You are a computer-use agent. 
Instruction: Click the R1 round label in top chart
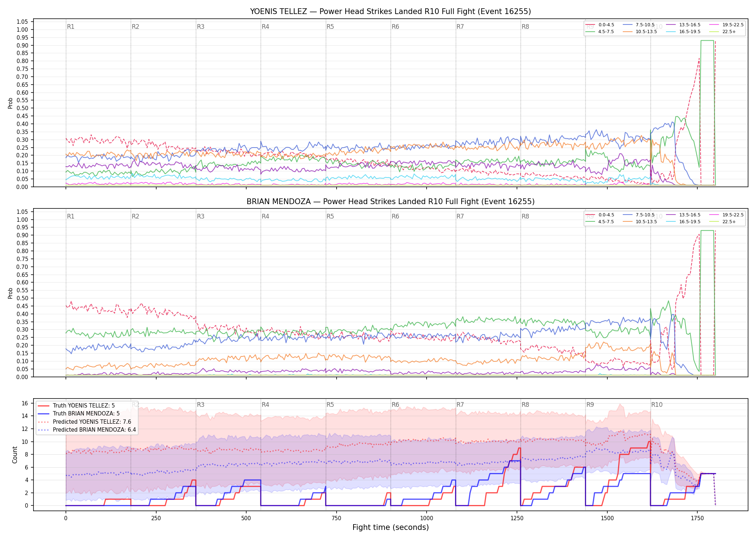pyautogui.click(x=71, y=27)
